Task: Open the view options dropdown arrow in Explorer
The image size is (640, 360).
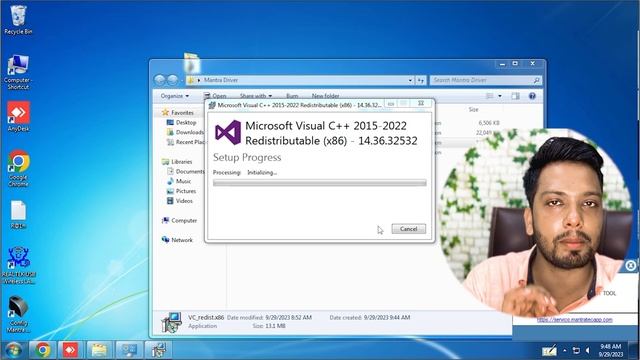Action: [x=500, y=96]
